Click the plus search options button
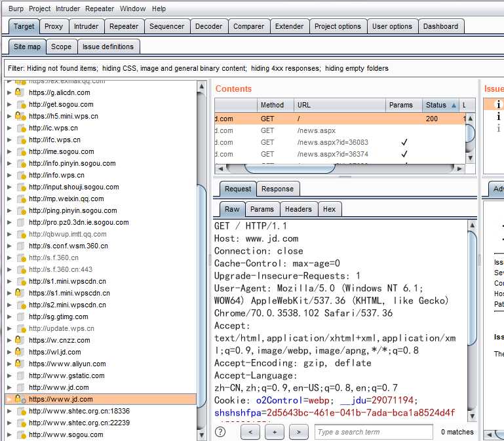Screen dimensions: 504x441 [x=275, y=432]
